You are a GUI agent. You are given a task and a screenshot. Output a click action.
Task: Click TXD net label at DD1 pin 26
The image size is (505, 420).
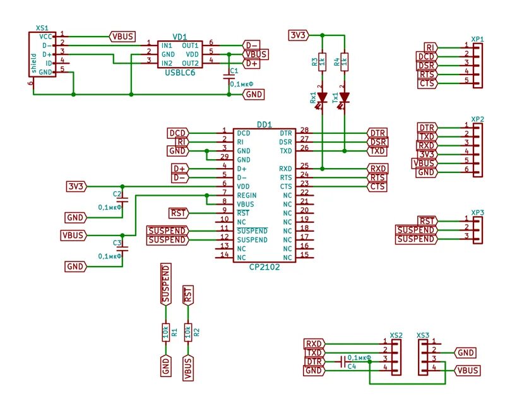coord(377,151)
